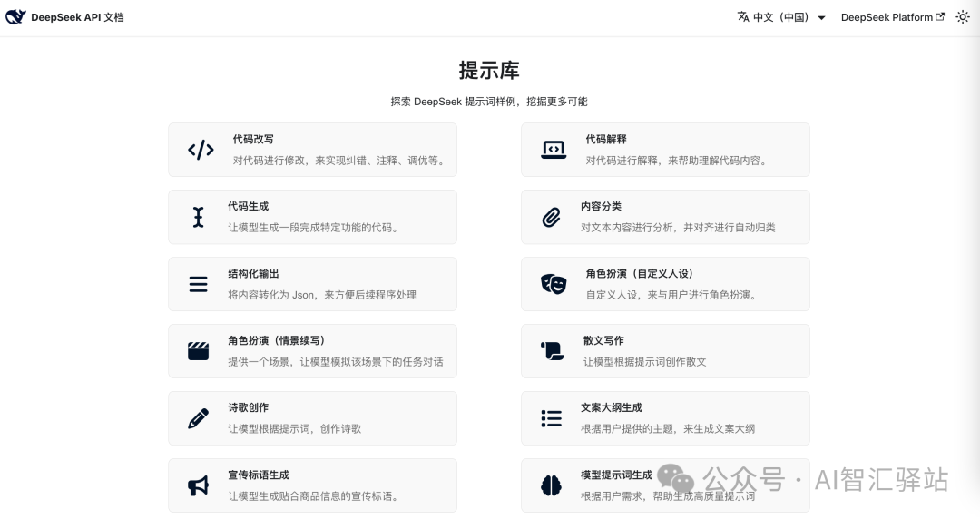Click the megaphone icon for 宣传标语生成
The width and height of the screenshot is (980, 519).
[x=198, y=485]
